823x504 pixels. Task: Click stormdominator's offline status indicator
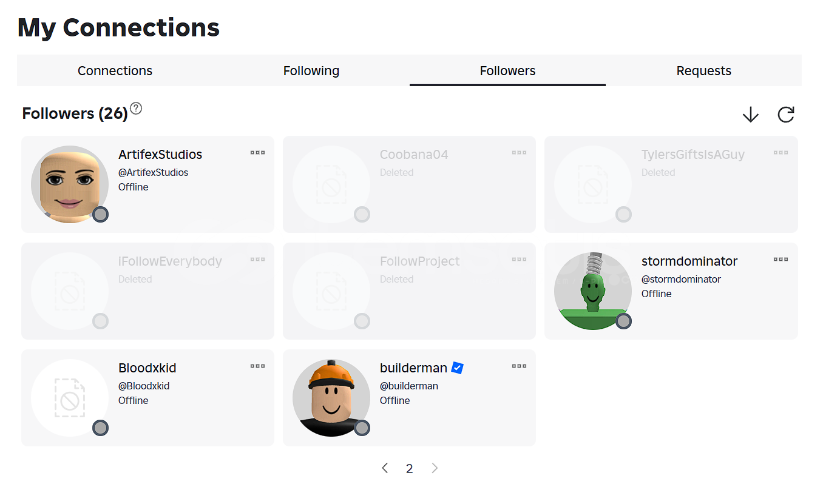coord(624,321)
